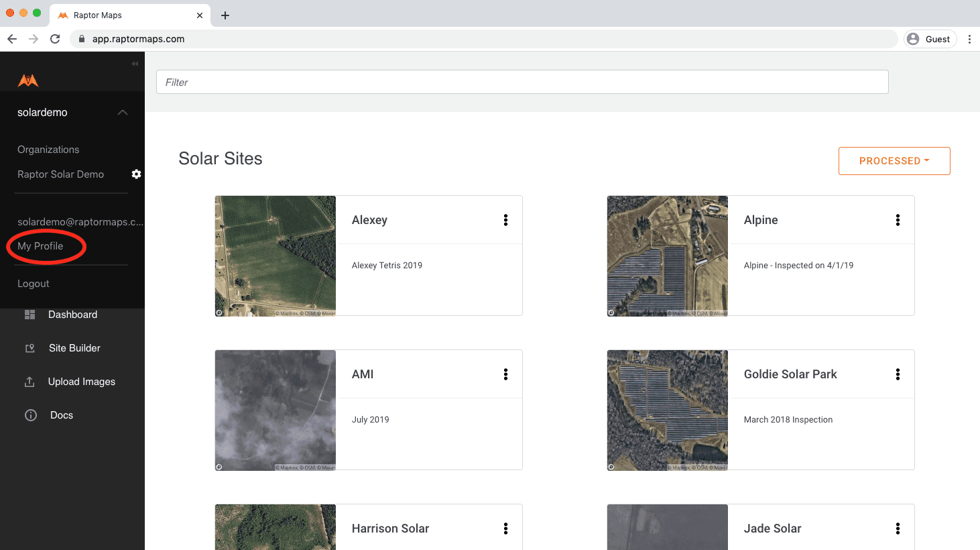
Task: Click the AMI cloudy satellite thumbnail
Action: [x=275, y=410]
